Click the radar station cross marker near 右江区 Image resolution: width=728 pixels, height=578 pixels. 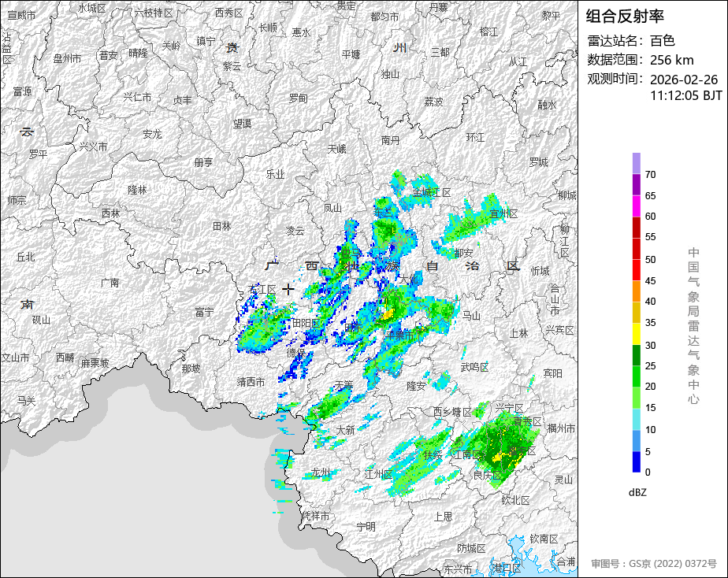point(288,290)
